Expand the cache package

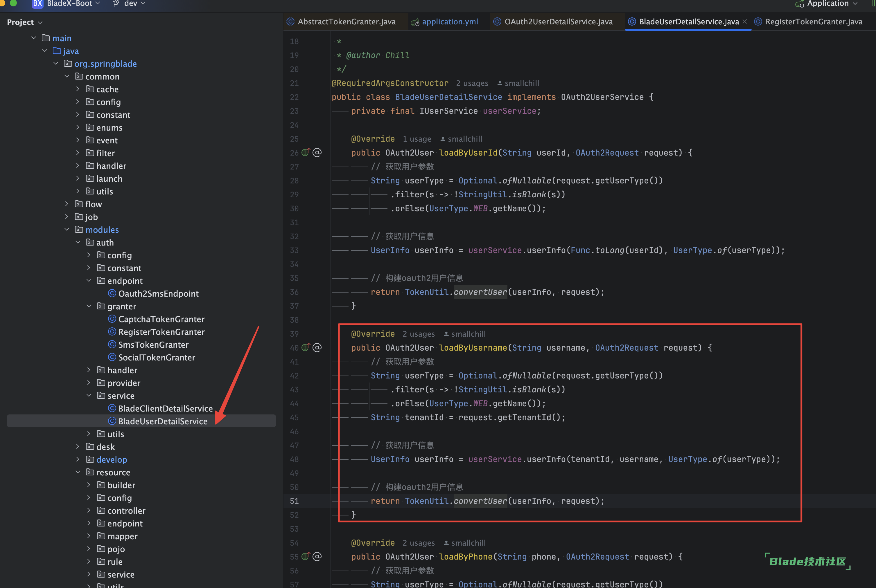click(x=78, y=89)
